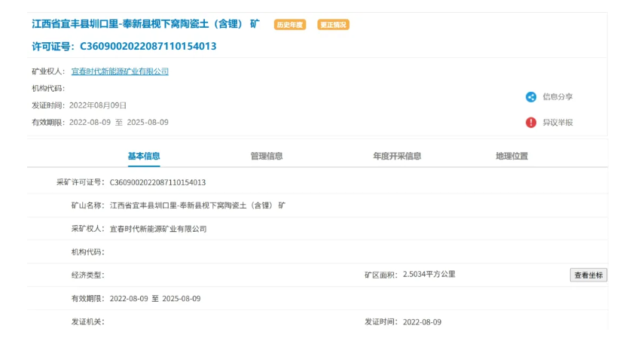
Task: Click header validity end date 2025-08-09
Action: pos(148,122)
